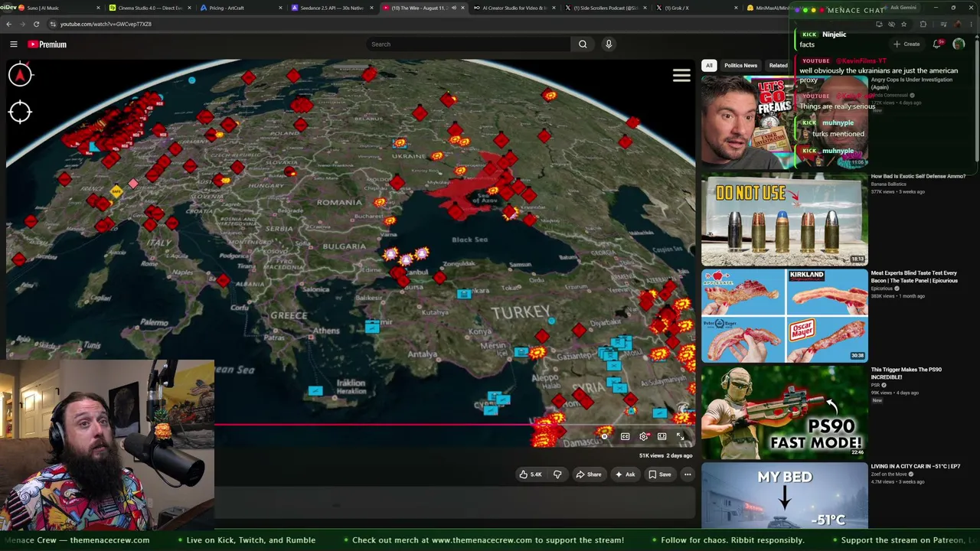980x551 pixels.
Task: Open 'How Bad Is Exotic Self Defense Ammo?' title
Action: [x=918, y=176]
